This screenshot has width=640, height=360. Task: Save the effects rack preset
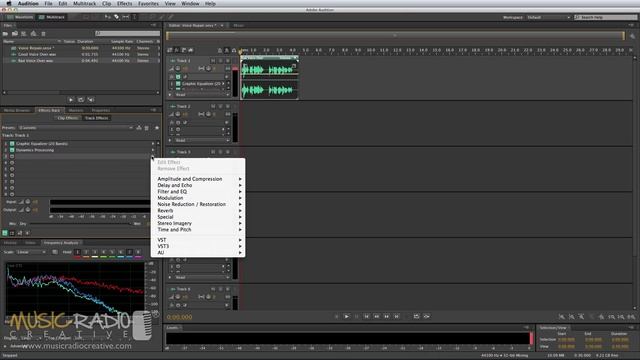(139, 128)
